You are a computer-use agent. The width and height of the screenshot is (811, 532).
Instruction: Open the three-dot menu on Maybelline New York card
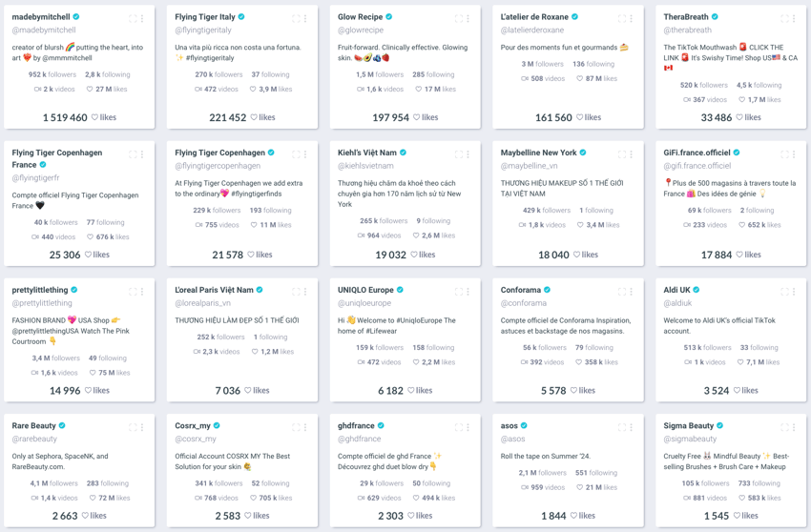coord(631,154)
